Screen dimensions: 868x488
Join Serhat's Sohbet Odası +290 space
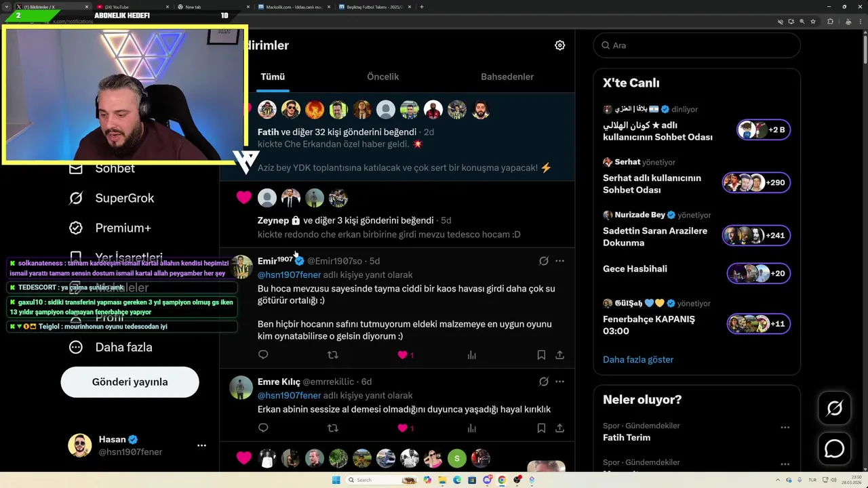[756, 182]
